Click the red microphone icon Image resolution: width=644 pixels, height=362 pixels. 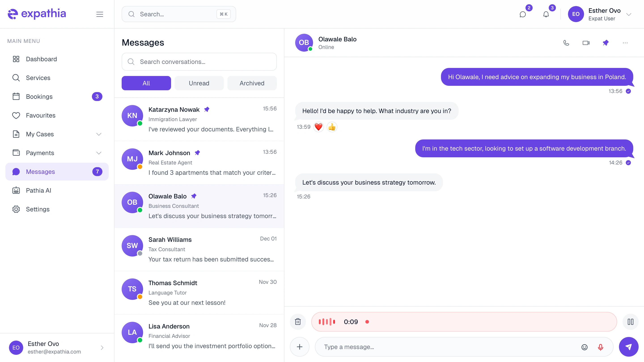pyautogui.click(x=600, y=347)
